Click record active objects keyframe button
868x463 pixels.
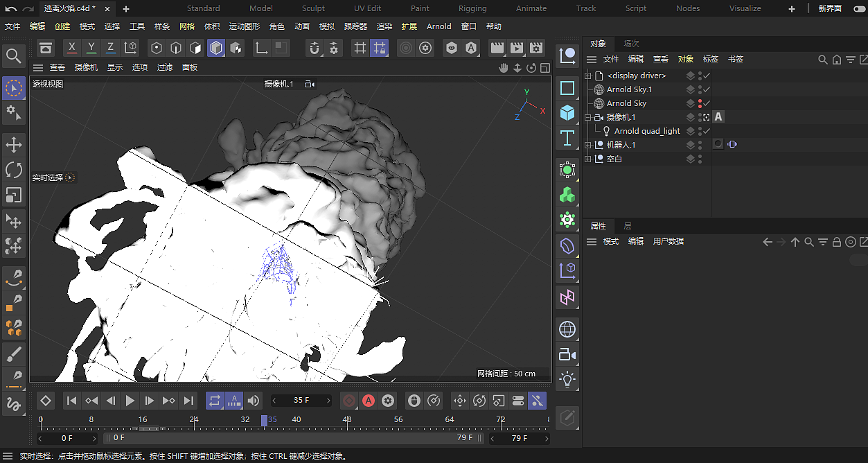click(349, 401)
